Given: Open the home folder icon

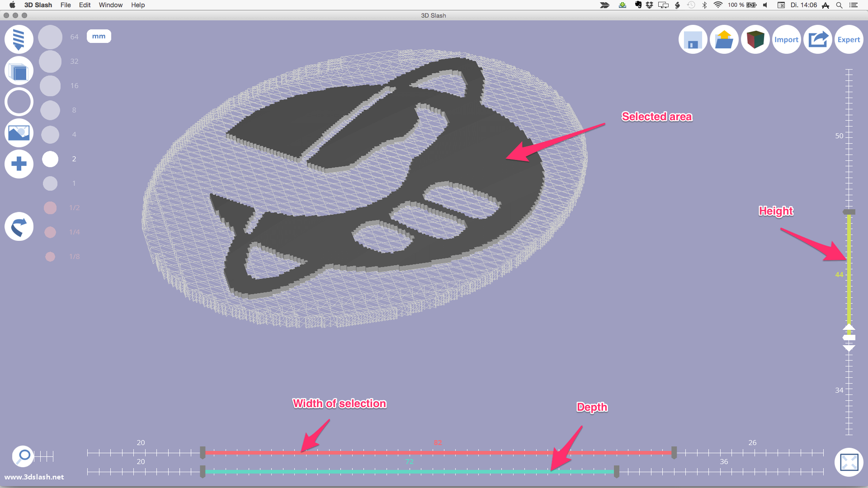Looking at the screenshot, I should pos(724,39).
